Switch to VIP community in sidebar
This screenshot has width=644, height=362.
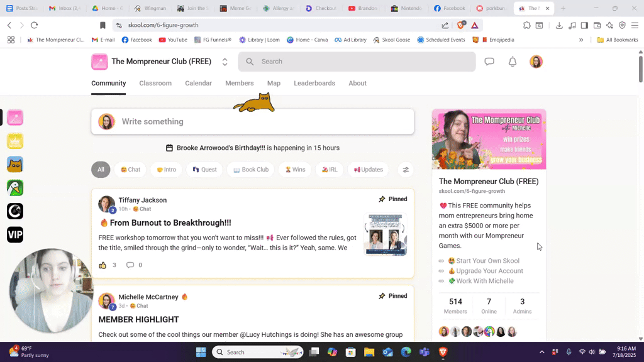point(15,234)
